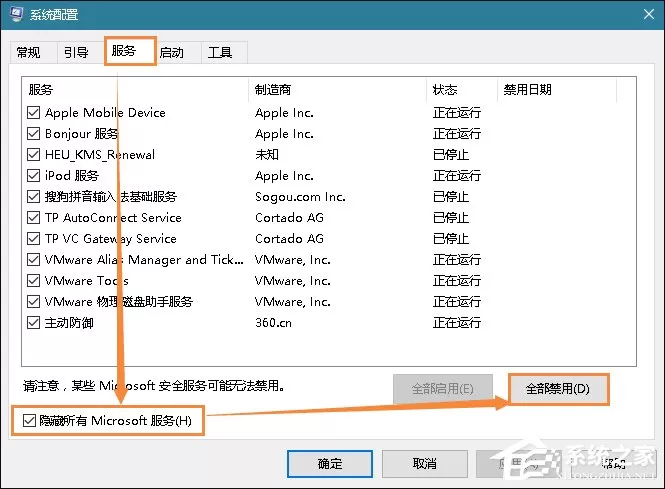Click Sogou.com Inc. manufacturer cell
665x489 pixels.
tap(300, 197)
